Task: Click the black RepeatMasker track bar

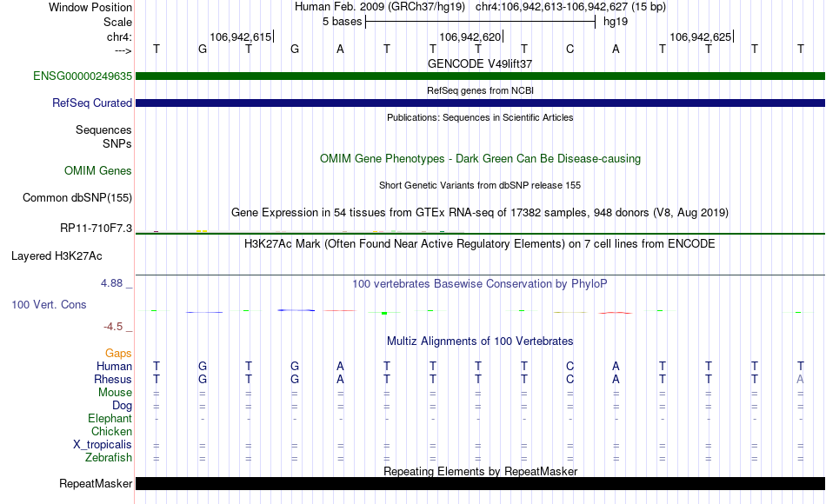Action: [x=481, y=483]
